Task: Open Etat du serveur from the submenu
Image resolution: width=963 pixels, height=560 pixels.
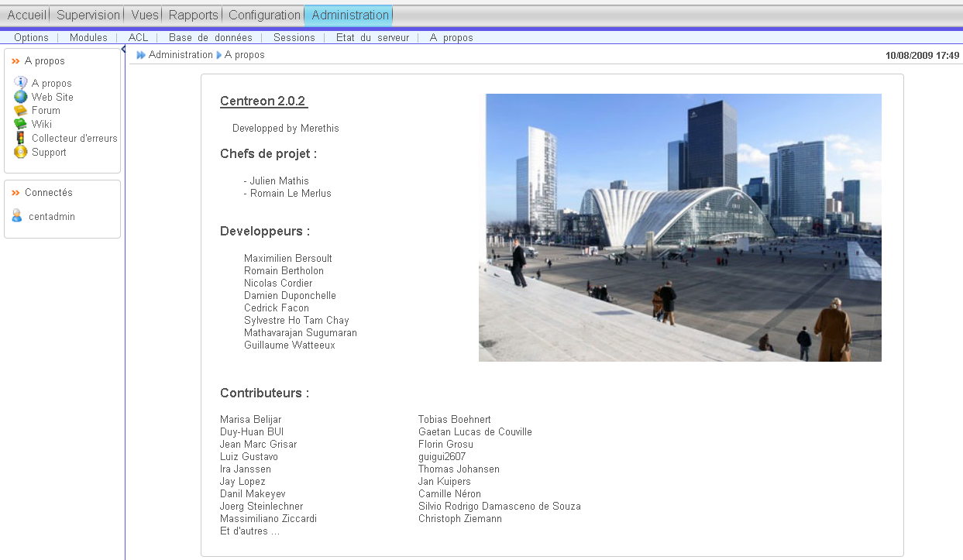Action: pos(372,37)
